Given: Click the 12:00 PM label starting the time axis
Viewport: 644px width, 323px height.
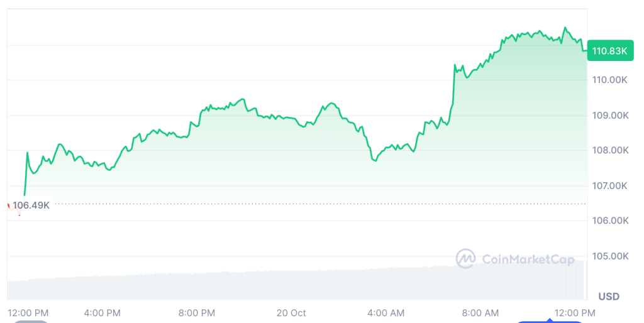Looking at the screenshot, I should pyautogui.click(x=28, y=312).
